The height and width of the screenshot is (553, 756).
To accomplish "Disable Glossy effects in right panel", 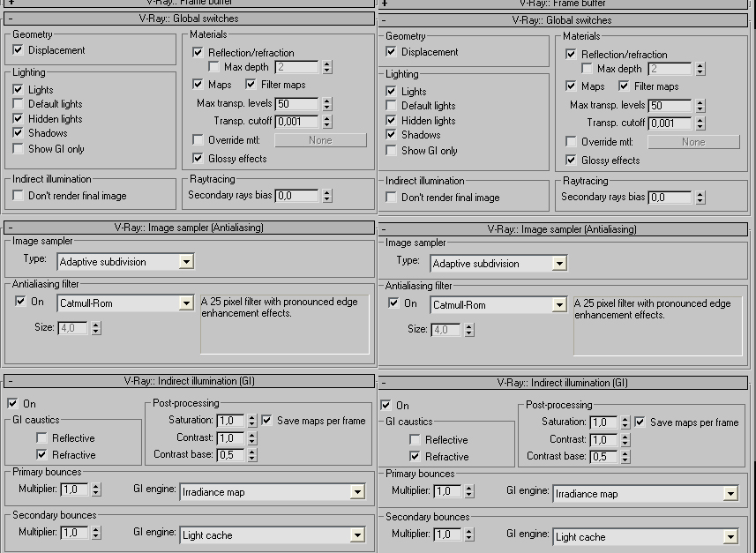I will 571,160.
